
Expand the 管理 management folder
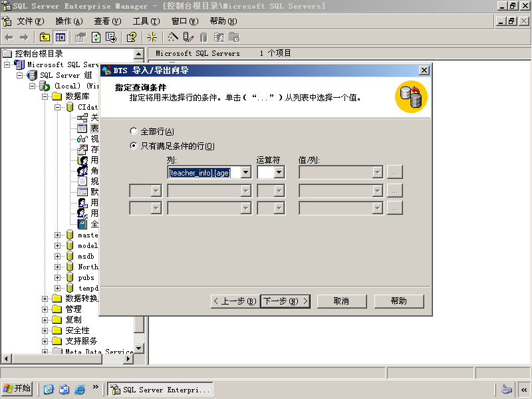tap(45, 309)
